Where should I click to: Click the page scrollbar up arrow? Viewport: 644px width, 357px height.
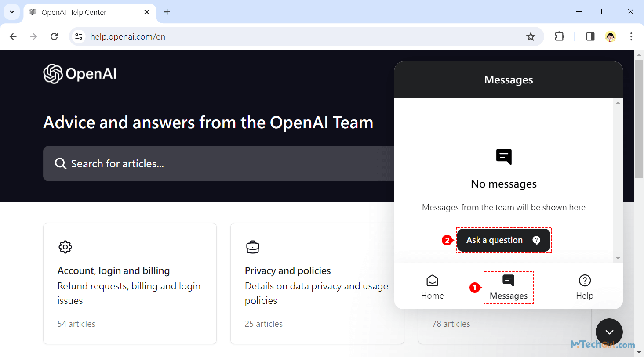point(639,54)
